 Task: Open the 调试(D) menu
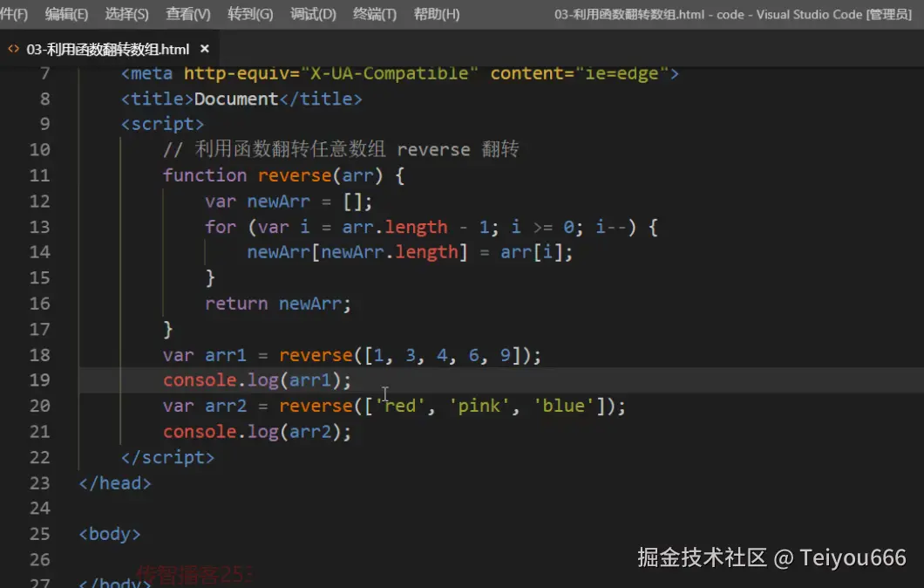(313, 14)
